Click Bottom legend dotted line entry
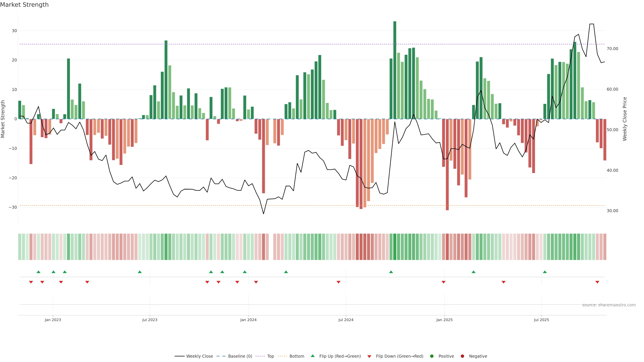Viewport: 644px width, 362px height. (282, 356)
